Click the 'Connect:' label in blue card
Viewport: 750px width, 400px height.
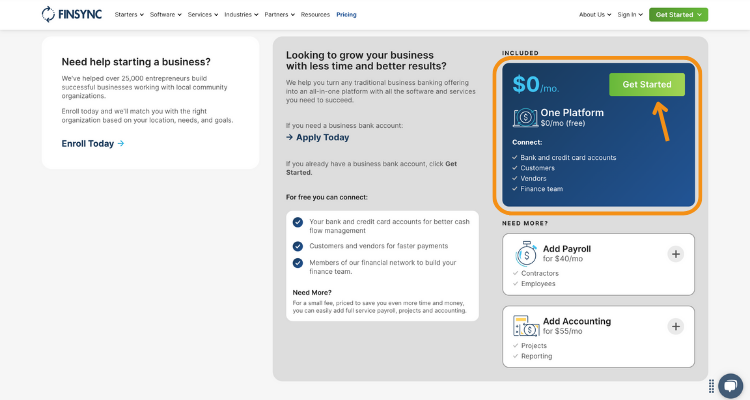pos(527,143)
